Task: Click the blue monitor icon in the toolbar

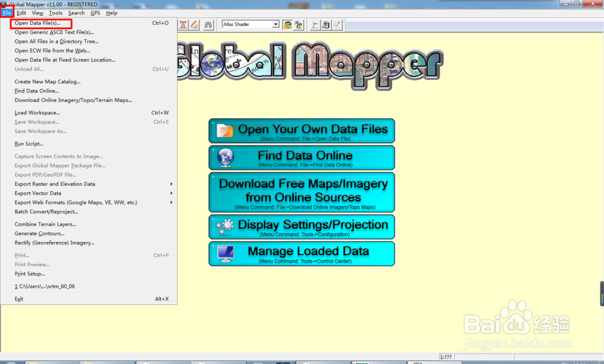Action: pyautogui.click(x=326, y=25)
